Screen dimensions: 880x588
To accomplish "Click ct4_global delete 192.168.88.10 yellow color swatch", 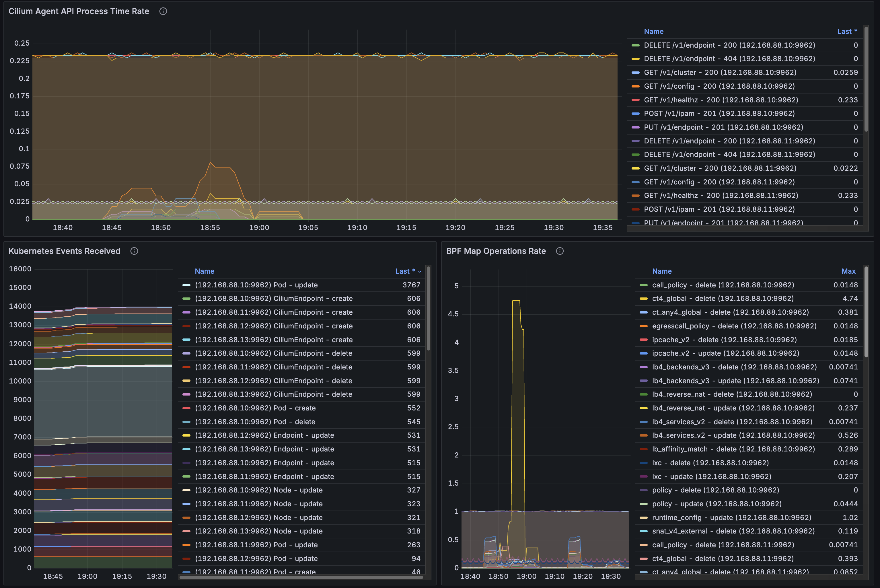I will tap(643, 299).
